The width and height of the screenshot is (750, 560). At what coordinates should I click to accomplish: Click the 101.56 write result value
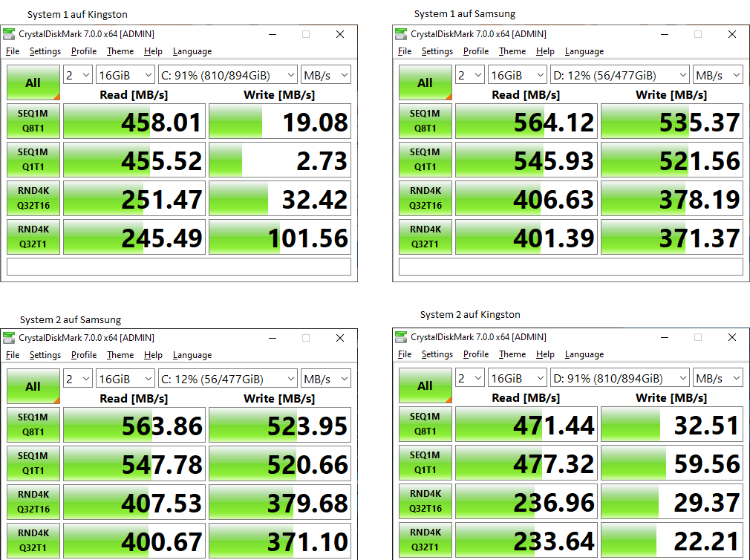[x=280, y=237]
